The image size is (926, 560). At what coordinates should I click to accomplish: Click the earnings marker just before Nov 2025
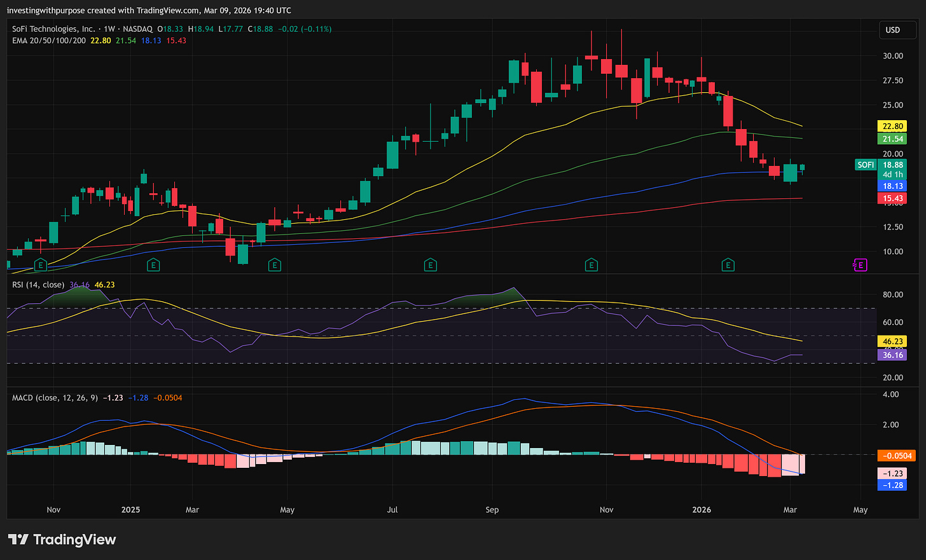pos(591,265)
